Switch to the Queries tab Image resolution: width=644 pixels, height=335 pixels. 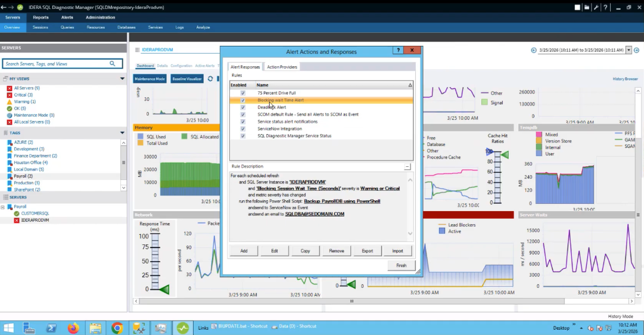[67, 27]
